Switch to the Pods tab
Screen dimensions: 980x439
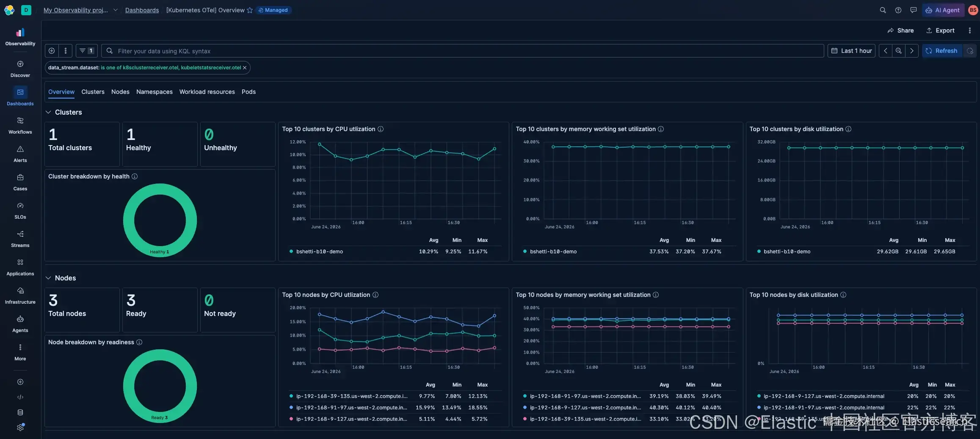coord(248,92)
